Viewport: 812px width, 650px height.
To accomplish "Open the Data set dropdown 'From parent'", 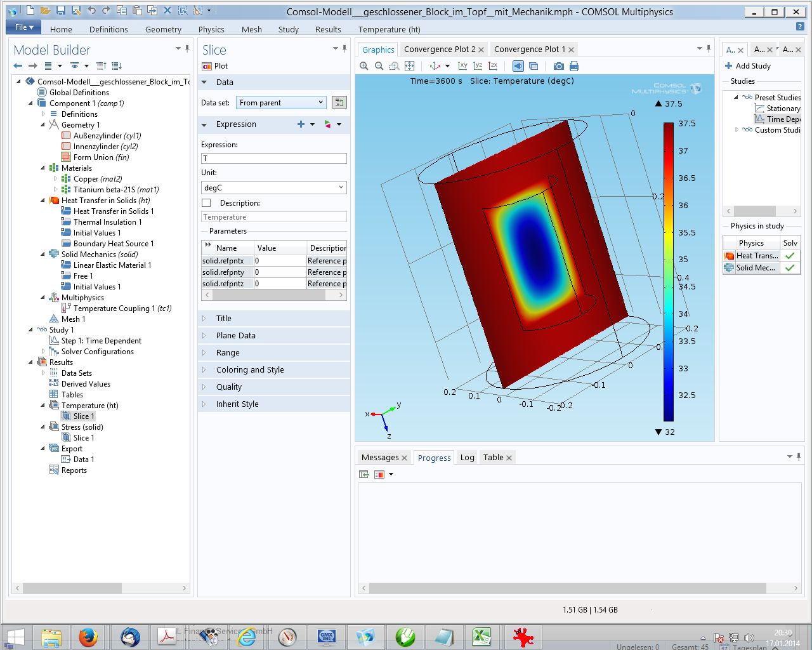I will (281, 103).
